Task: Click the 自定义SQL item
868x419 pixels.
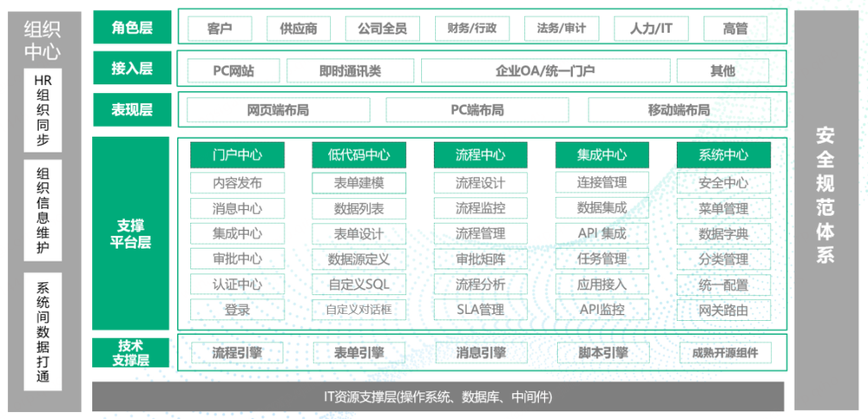Action: 358,285
